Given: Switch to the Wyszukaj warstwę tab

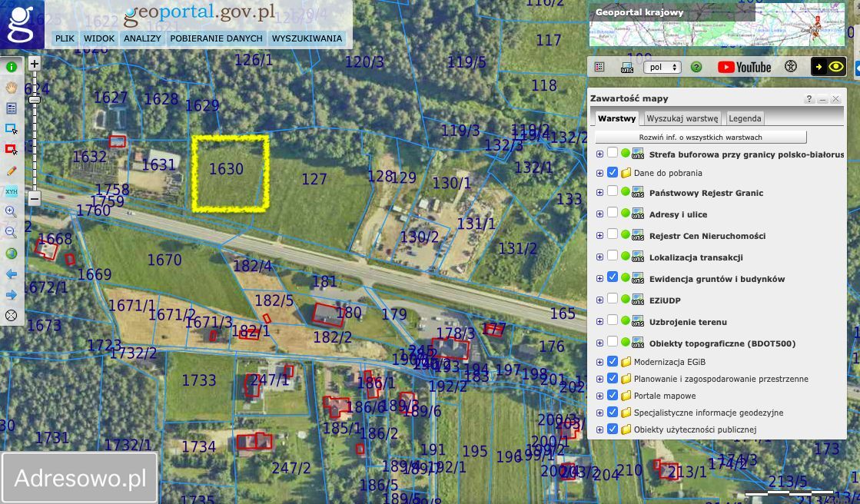Looking at the screenshot, I should pos(682,118).
